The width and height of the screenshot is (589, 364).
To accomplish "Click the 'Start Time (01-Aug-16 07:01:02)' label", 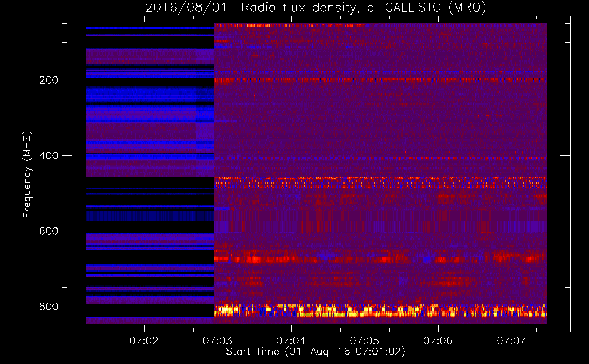I will pyautogui.click(x=316, y=352).
